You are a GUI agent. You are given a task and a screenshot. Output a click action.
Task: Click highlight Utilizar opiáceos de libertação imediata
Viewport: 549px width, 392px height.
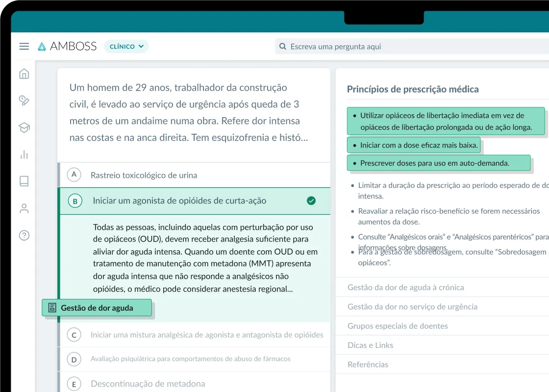pos(446,121)
